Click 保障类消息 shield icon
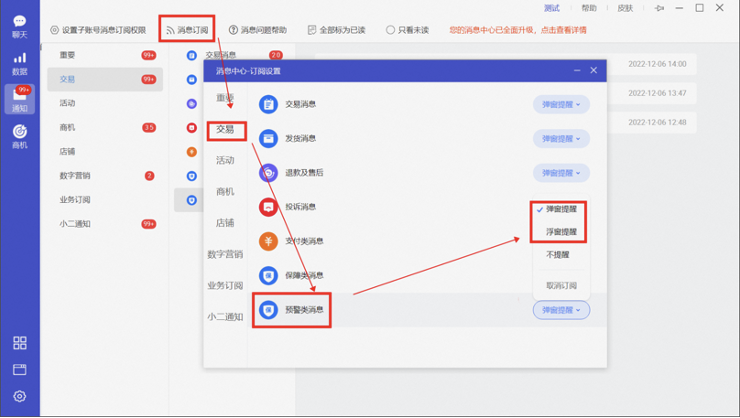 pyautogui.click(x=268, y=276)
